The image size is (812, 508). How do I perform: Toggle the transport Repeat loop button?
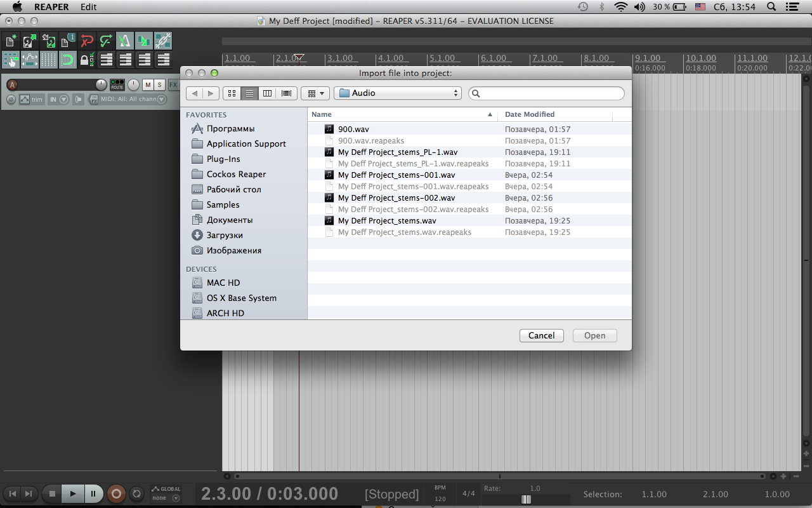coord(136,493)
